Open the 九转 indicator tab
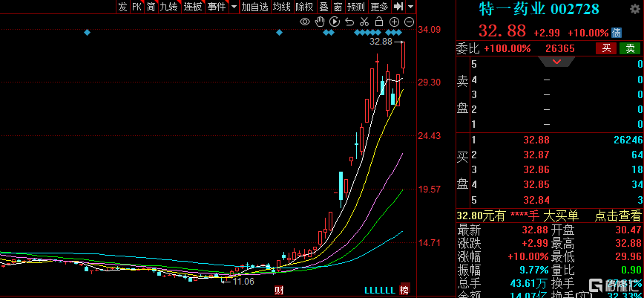 [x=168, y=7]
